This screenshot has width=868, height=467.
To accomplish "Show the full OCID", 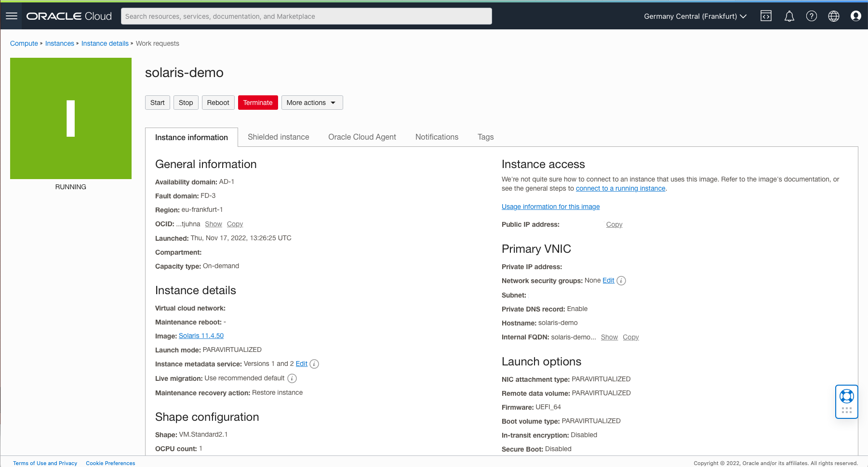I will tap(214, 224).
